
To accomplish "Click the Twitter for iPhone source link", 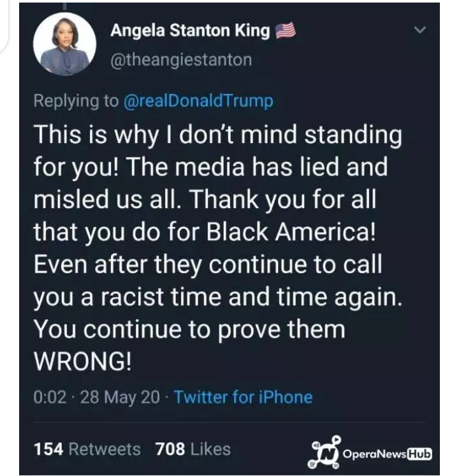I will tap(244, 397).
